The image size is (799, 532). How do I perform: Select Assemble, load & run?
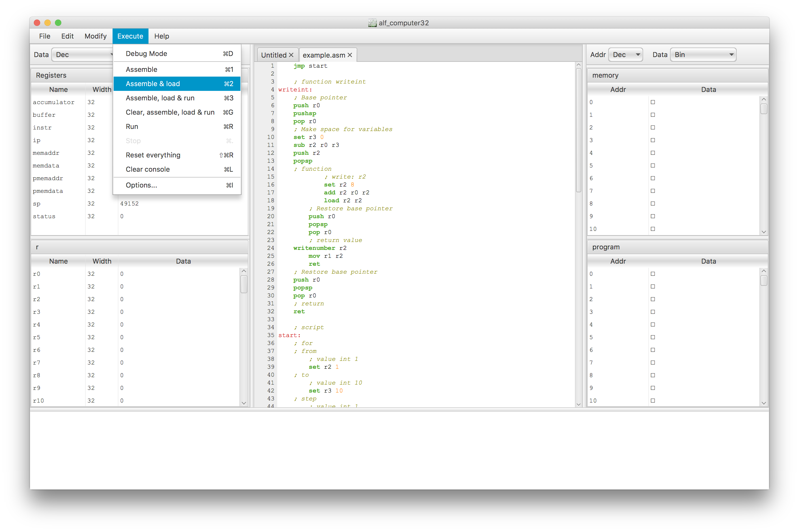coord(177,98)
